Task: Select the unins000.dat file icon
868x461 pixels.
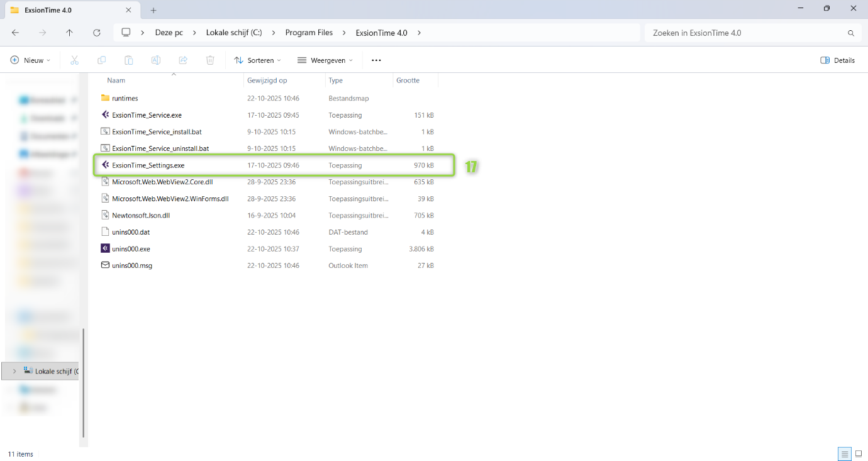Action: 105,231
